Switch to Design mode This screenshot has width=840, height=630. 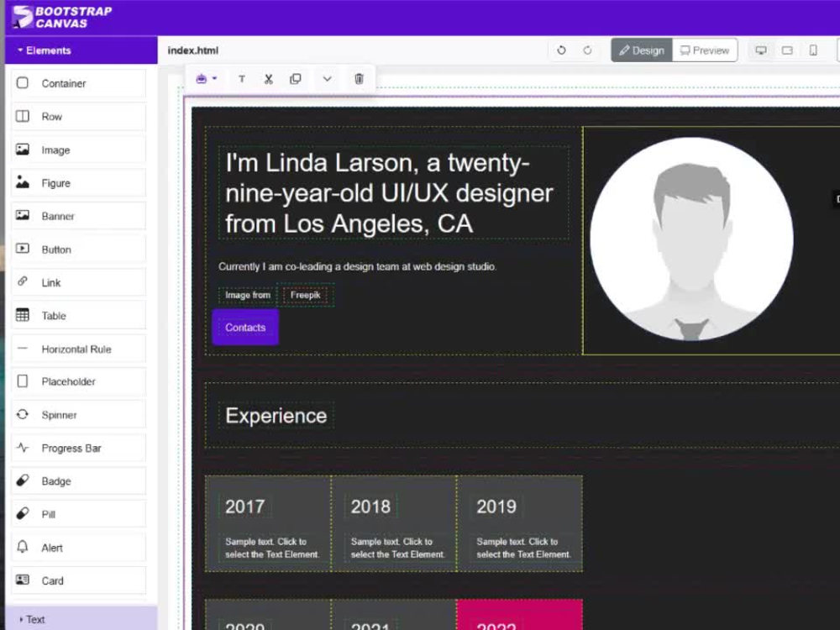point(642,50)
